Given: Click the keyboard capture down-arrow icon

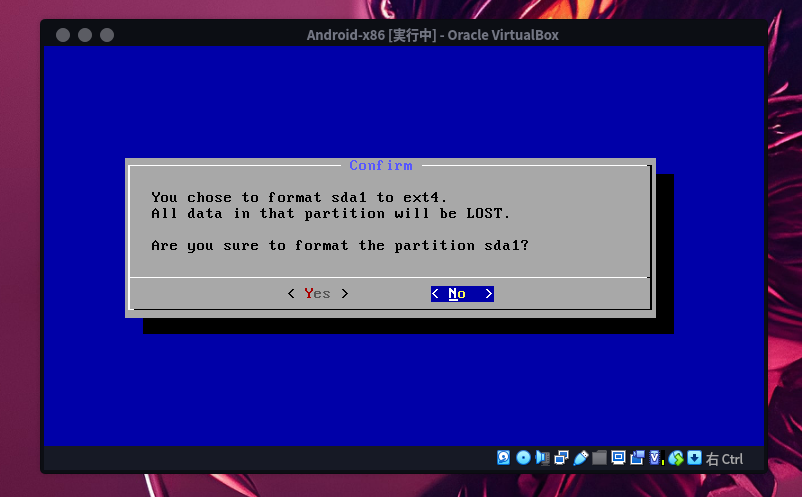Looking at the screenshot, I should pos(694,458).
